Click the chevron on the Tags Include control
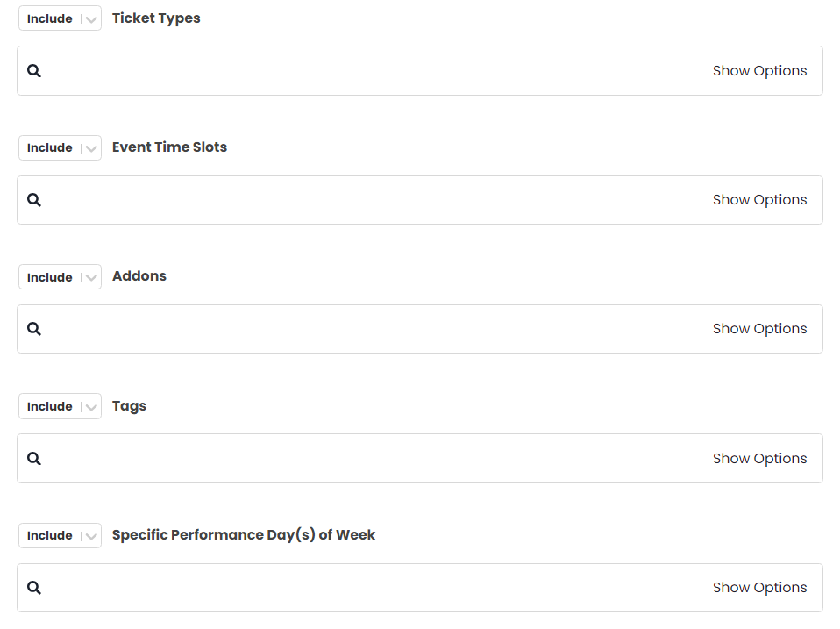840x629 pixels. pyautogui.click(x=92, y=406)
